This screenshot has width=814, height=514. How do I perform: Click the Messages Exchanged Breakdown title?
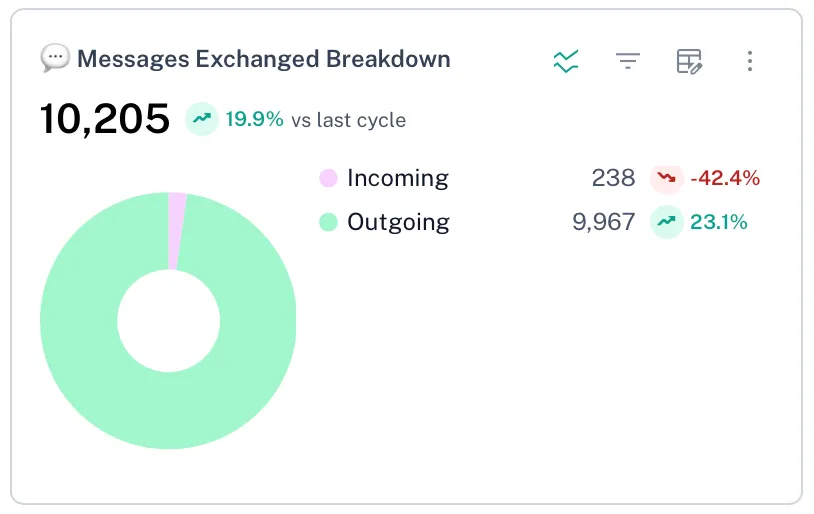pos(263,59)
